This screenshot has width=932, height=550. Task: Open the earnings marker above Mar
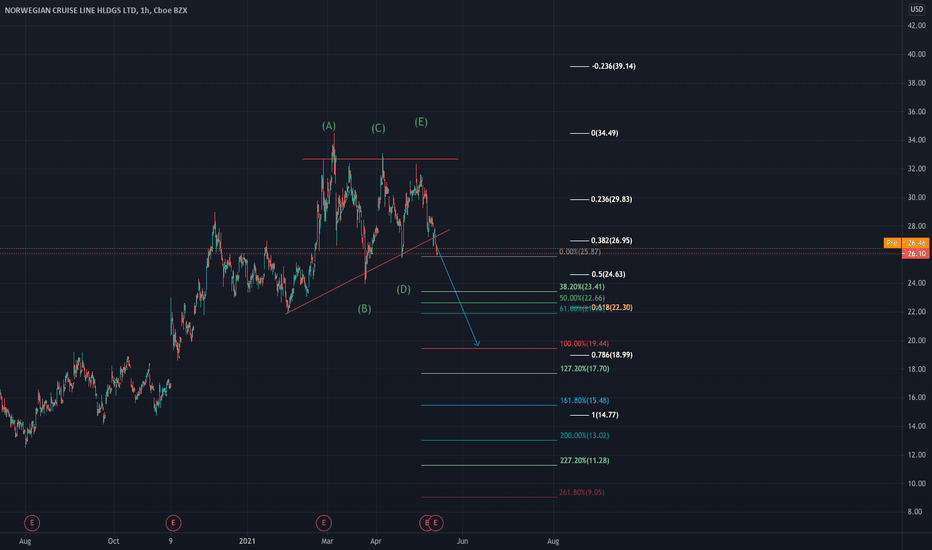point(323,523)
